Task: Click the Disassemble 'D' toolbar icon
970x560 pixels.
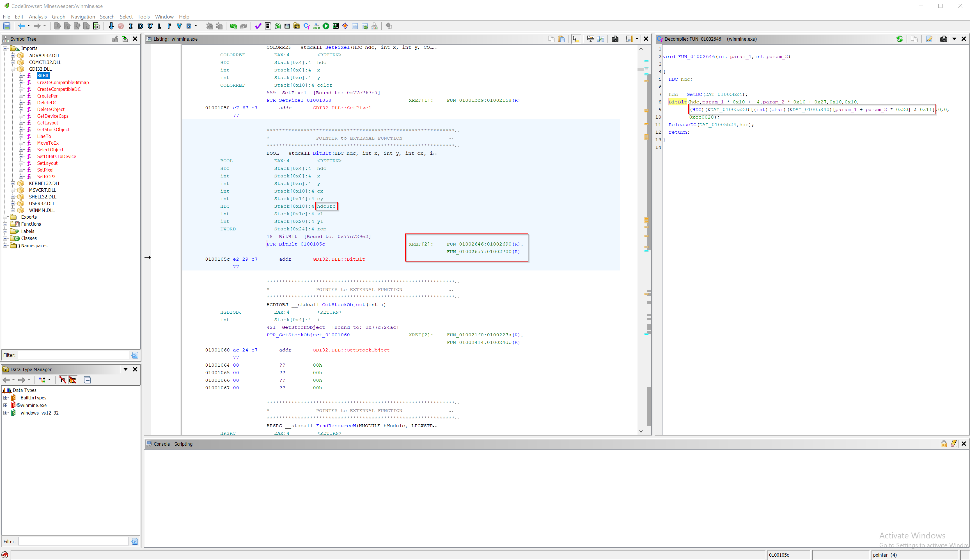Action: [x=140, y=26]
